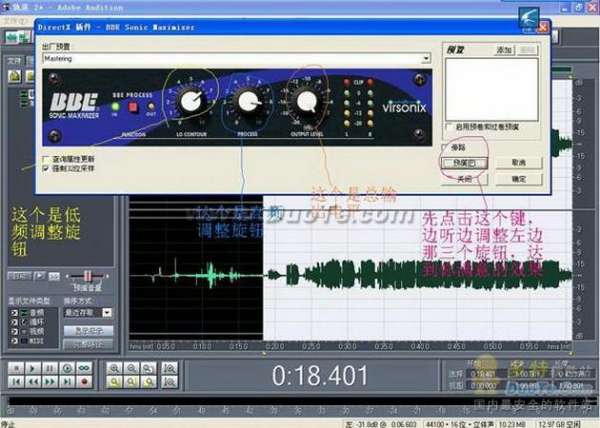The height and width of the screenshot is (428, 600).
Task: Click the 取消 cancel button
Action: (x=519, y=163)
